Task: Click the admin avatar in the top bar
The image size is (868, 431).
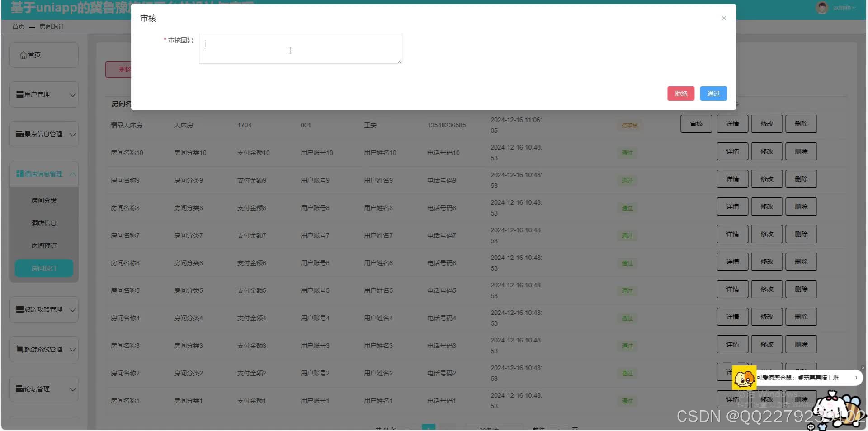Action: [821, 8]
